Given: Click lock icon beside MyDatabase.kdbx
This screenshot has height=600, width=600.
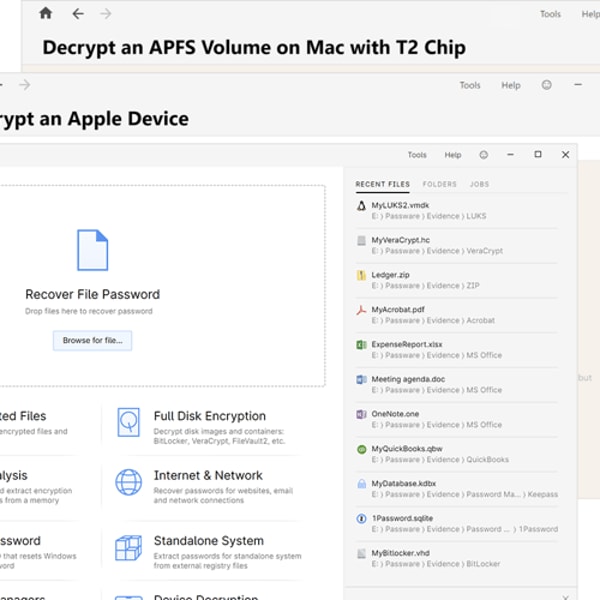Looking at the screenshot, I should pos(361,484).
